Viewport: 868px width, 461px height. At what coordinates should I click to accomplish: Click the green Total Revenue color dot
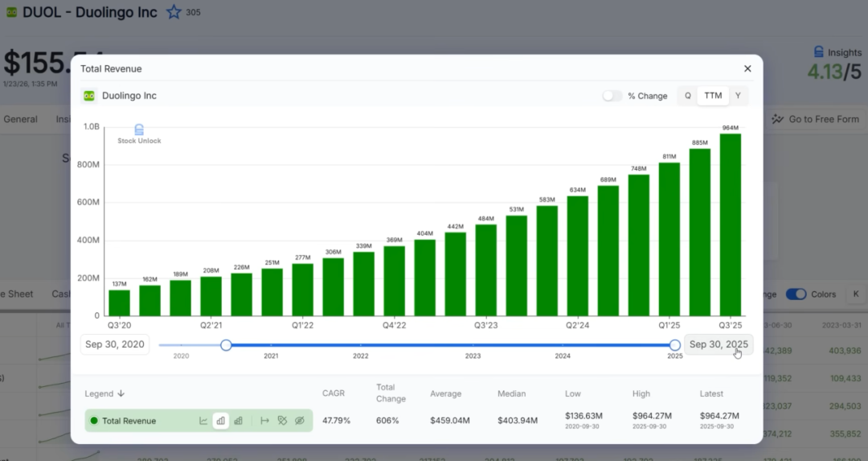click(x=94, y=421)
